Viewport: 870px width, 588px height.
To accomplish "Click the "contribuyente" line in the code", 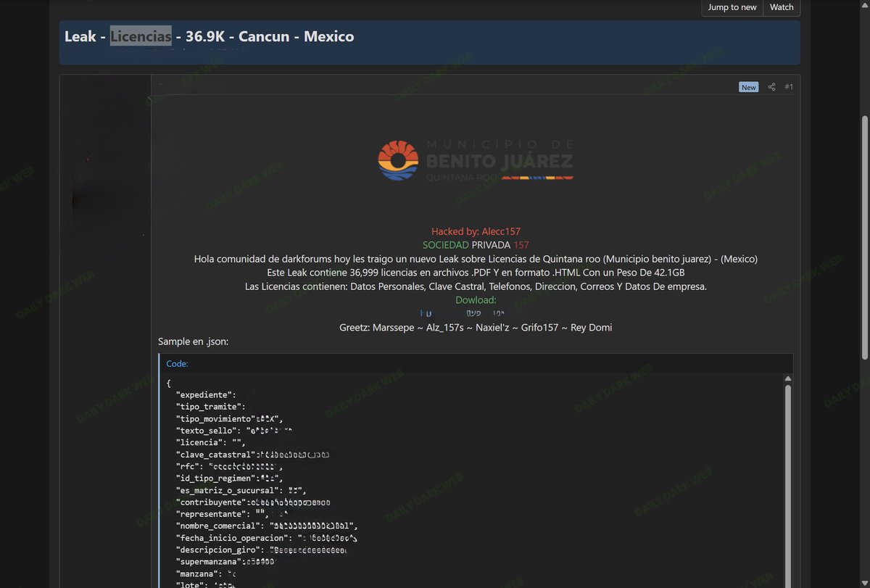I will coord(253,502).
